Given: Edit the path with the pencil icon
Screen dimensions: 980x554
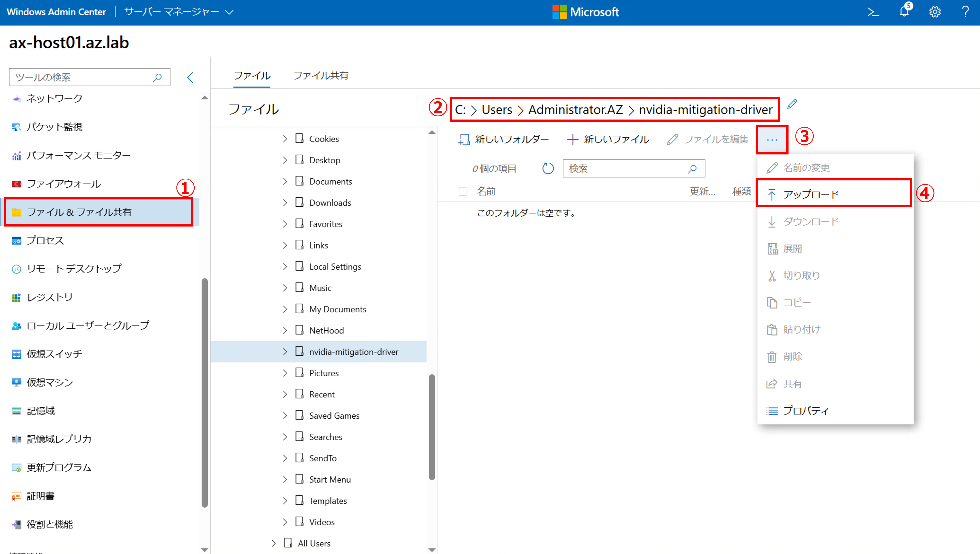Looking at the screenshot, I should pyautogui.click(x=792, y=104).
